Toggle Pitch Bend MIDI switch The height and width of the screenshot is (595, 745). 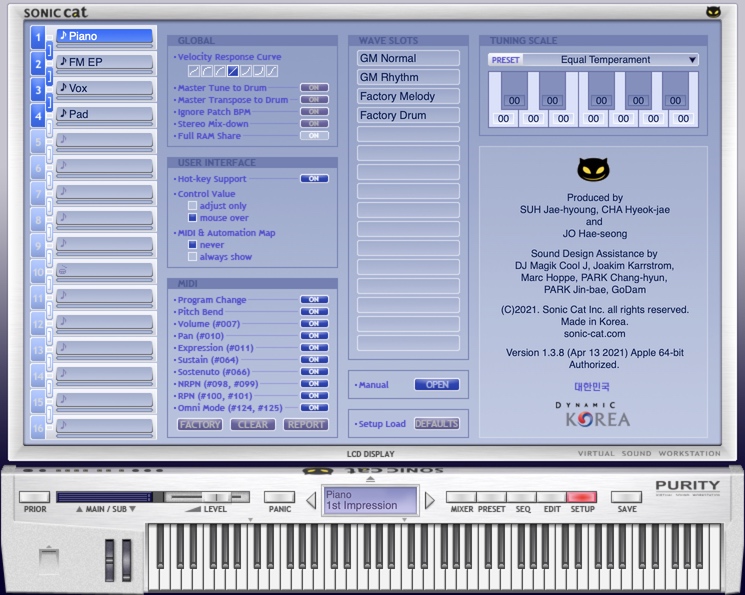pos(314,312)
